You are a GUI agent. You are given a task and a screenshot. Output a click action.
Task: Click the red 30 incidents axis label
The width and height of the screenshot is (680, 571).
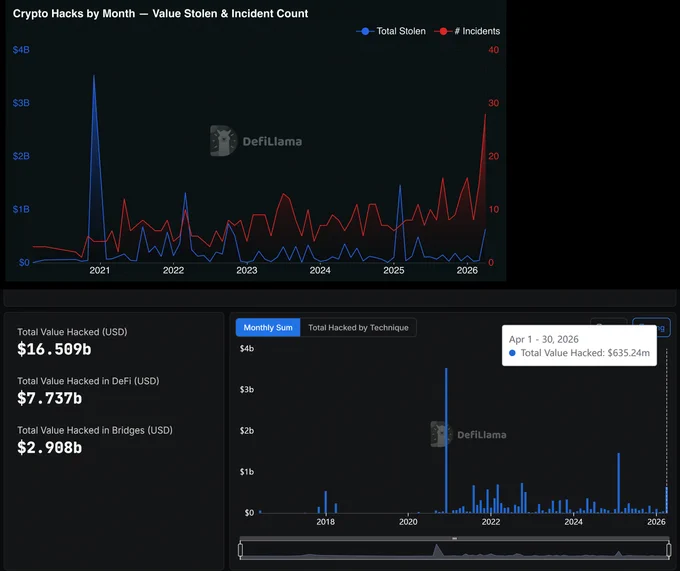click(x=494, y=103)
